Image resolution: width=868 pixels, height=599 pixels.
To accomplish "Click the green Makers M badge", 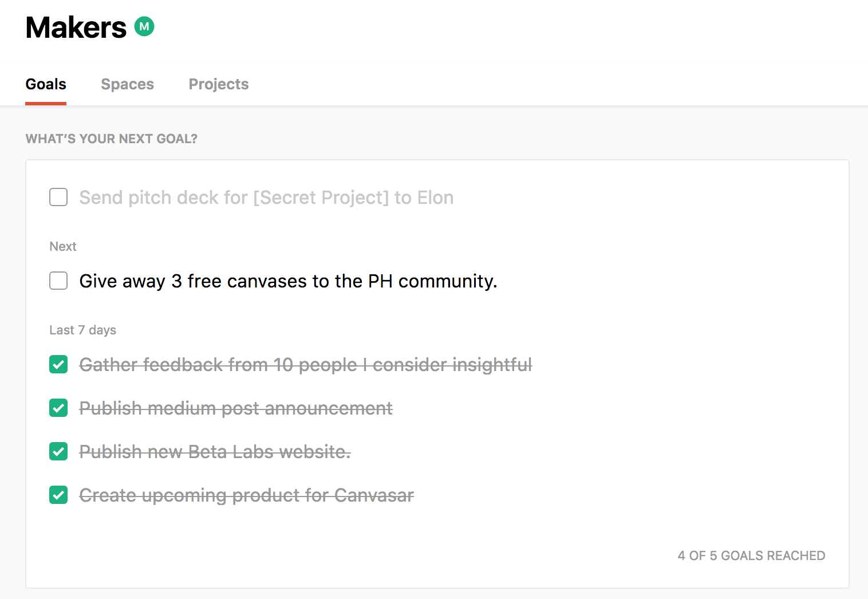I will pos(144,26).
